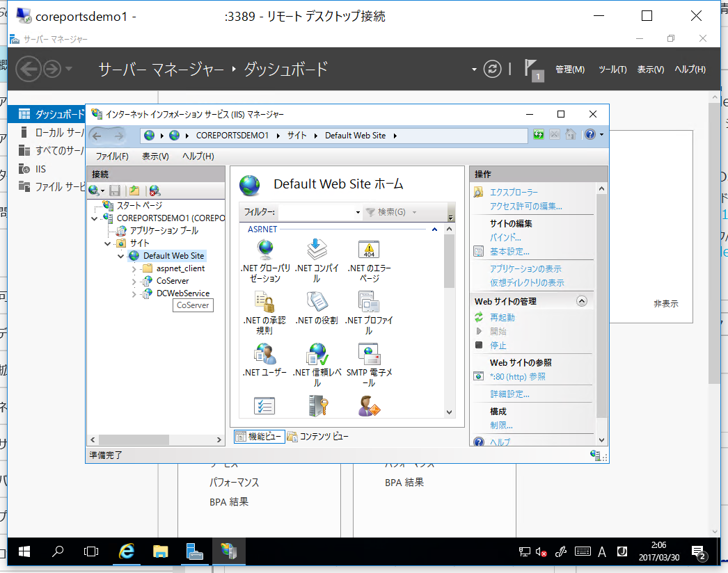Expand the DCWebService application node
The width and height of the screenshot is (728, 573).
pyautogui.click(x=134, y=293)
